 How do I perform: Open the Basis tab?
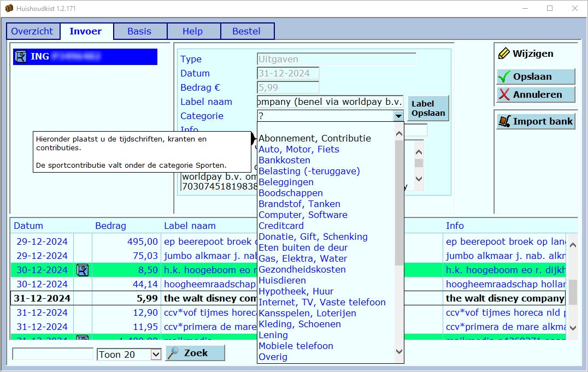tap(139, 31)
